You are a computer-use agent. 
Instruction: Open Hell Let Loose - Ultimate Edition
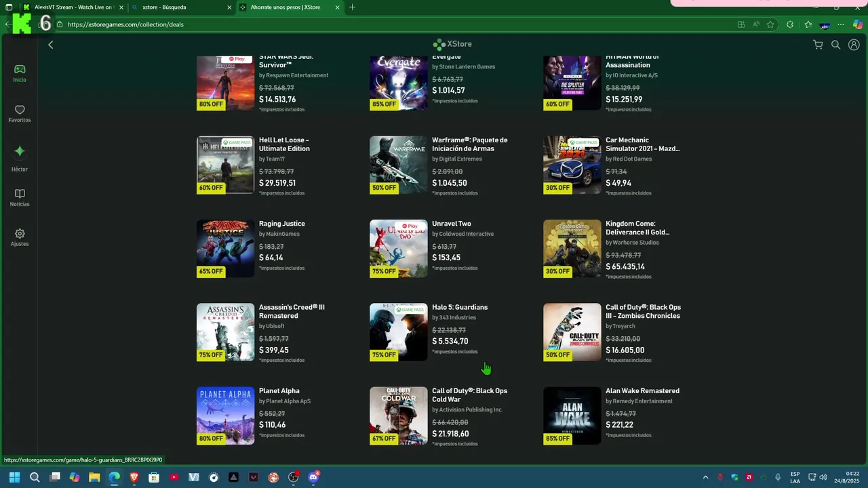coord(284,144)
